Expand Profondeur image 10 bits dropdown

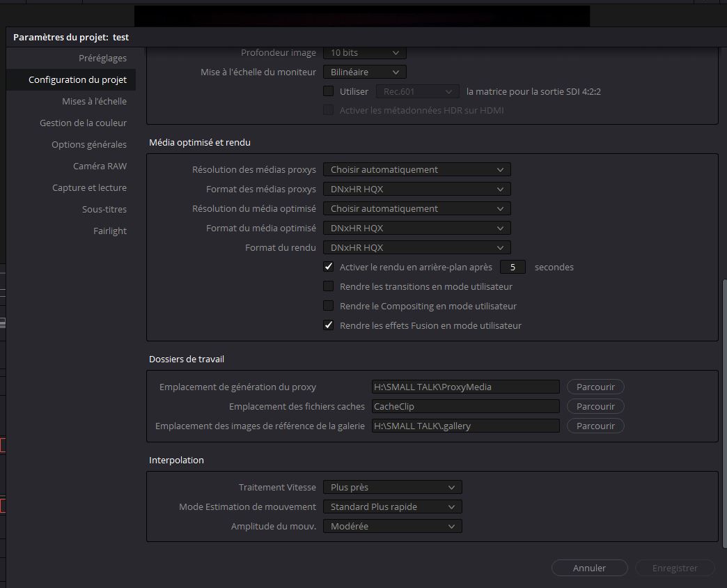tap(364, 52)
